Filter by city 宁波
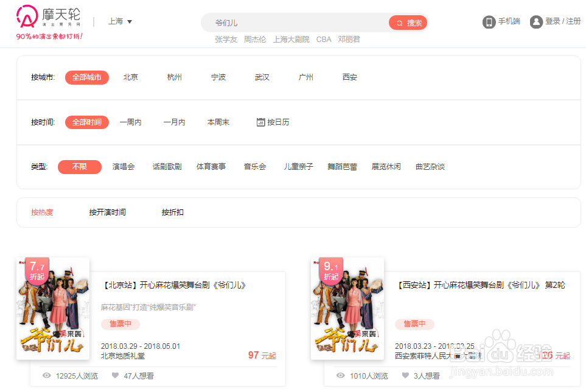586x392 pixels. click(x=218, y=77)
